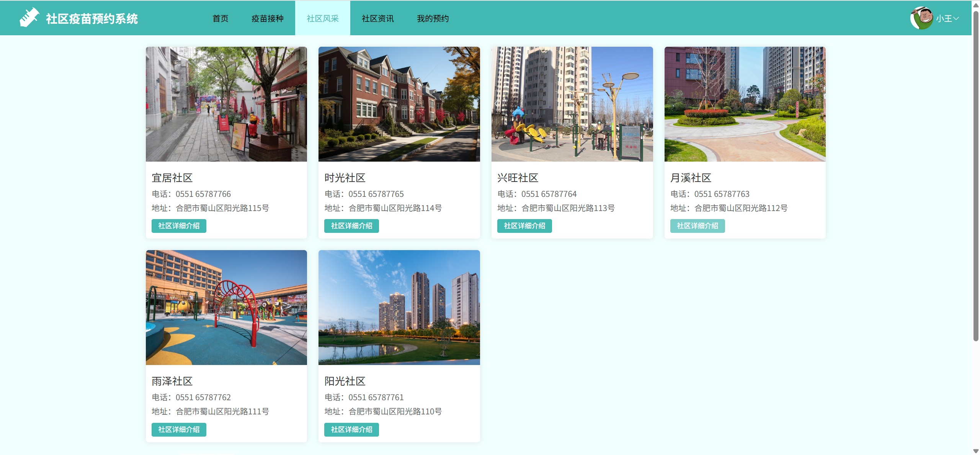Select the 社区风采 tab

322,18
